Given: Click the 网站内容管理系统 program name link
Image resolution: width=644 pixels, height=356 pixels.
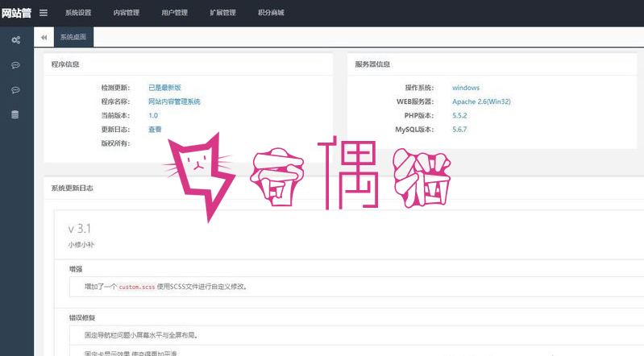Looking at the screenshot, I should (174, 101).
